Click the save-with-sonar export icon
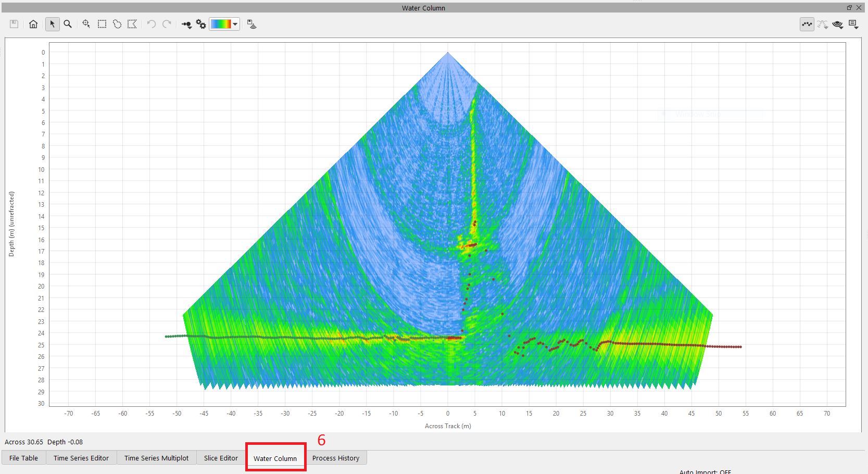This screenshot has width=868, height=474. click(x=252, y=24)
